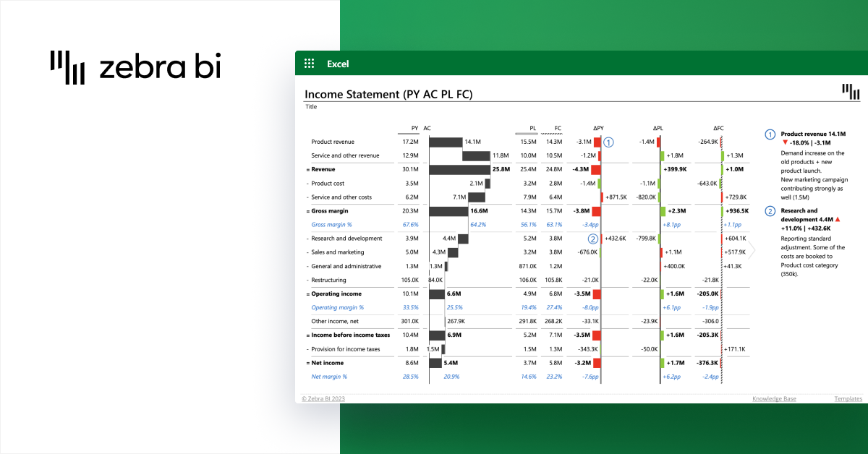Select numbered circle 1 in the comments panel

[x=770, y=134]
